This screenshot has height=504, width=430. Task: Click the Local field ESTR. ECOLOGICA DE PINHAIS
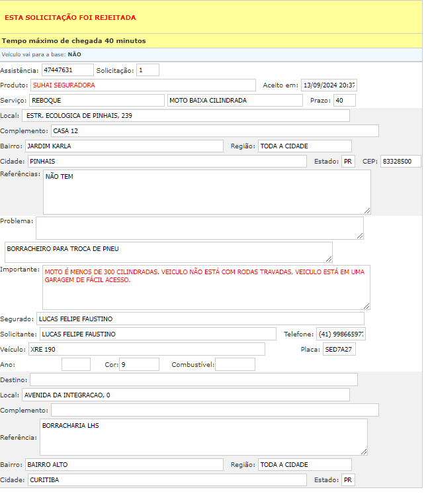pyautogui.click(x=186, y=116)
